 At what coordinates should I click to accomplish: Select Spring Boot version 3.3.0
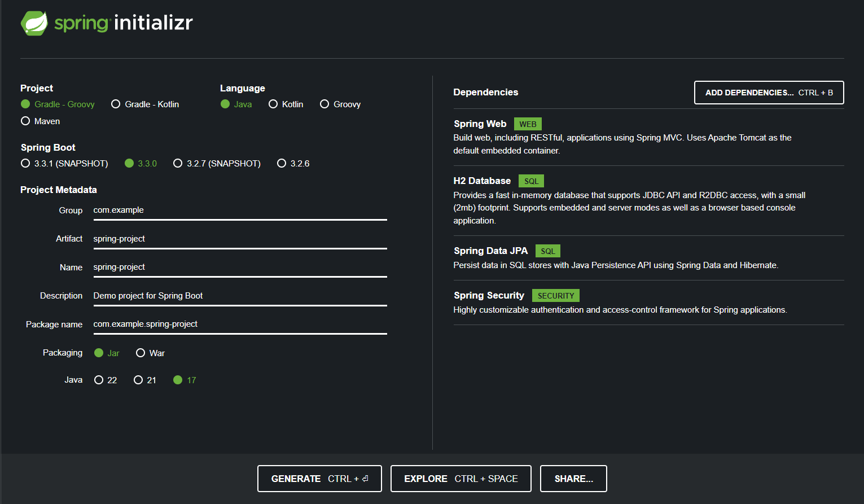click(x=141, y=164)
